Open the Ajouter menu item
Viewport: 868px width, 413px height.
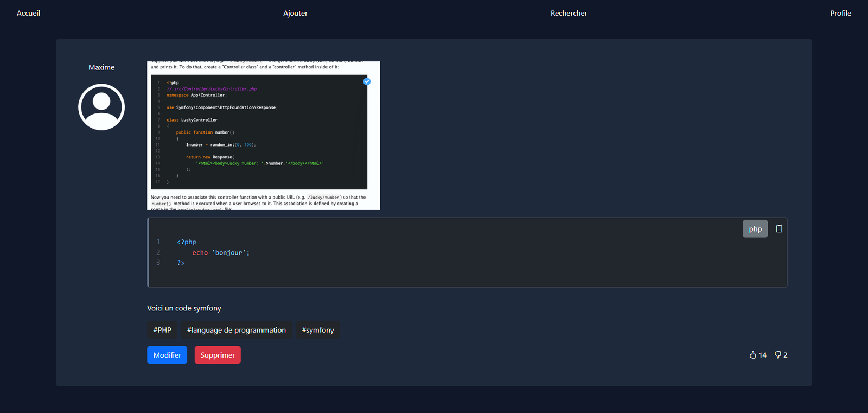coord(295,13)
